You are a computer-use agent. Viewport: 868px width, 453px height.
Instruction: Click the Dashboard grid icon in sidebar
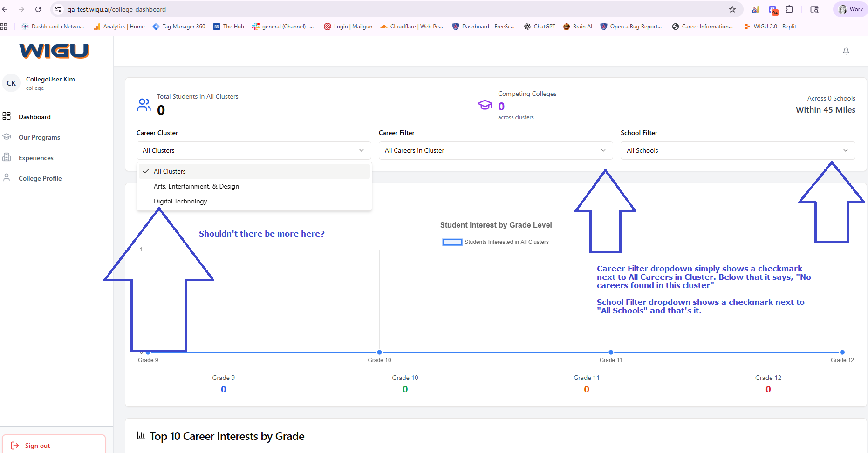click(x=7, y=116)
